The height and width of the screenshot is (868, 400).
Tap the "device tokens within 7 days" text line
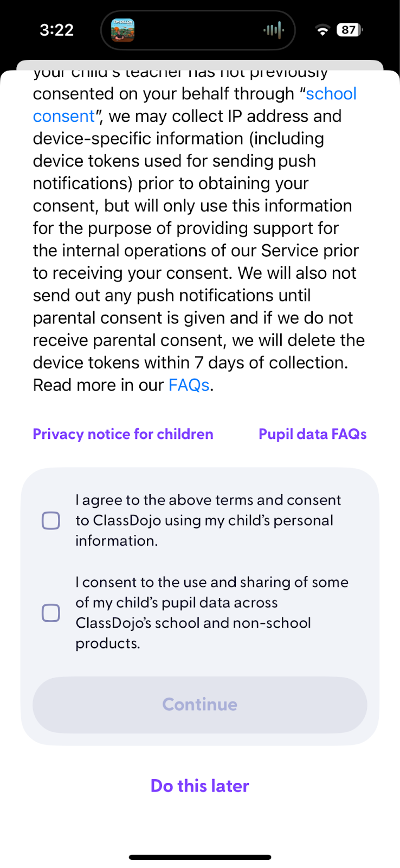pos(190,362)
